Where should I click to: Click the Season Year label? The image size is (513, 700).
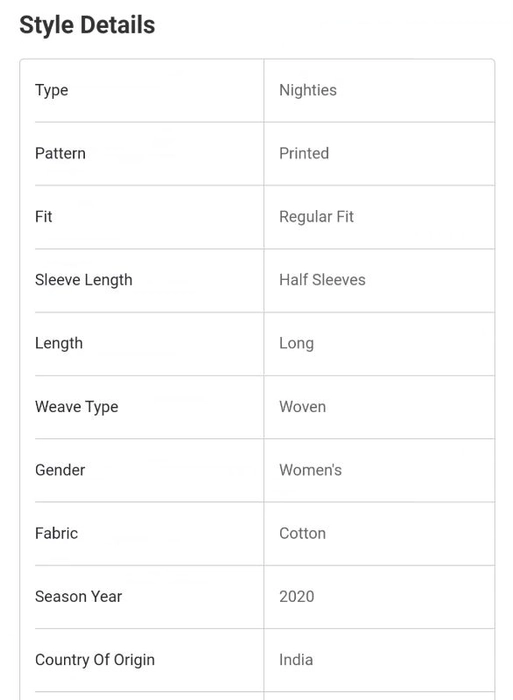pos(79,597)
